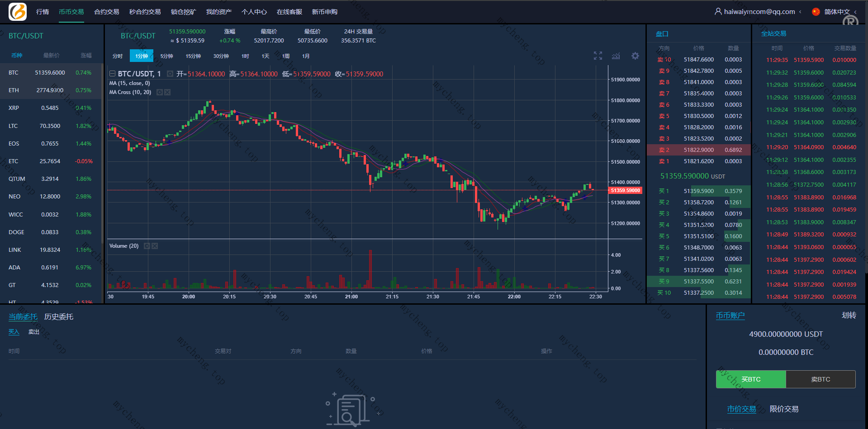Image resolution: width=868 pixels, height=429 pixels.
Task: Click the green 买BTC button
Action: tap(751, 379)
